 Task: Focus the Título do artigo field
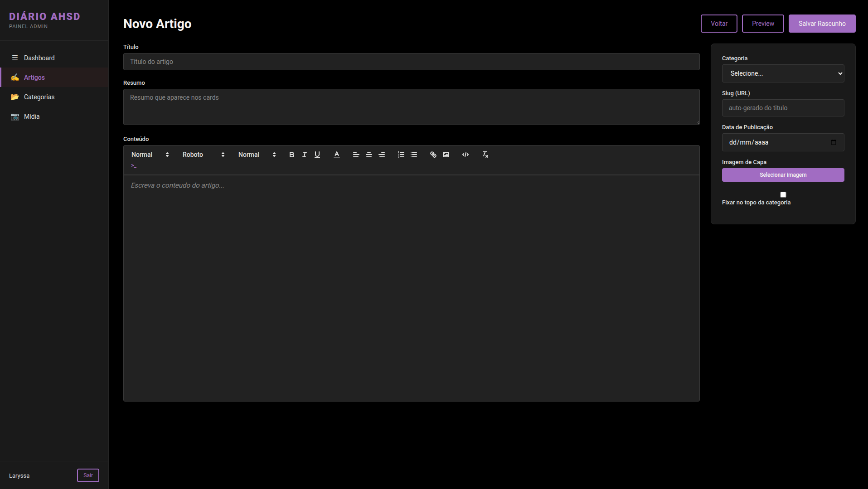point(411,62)
